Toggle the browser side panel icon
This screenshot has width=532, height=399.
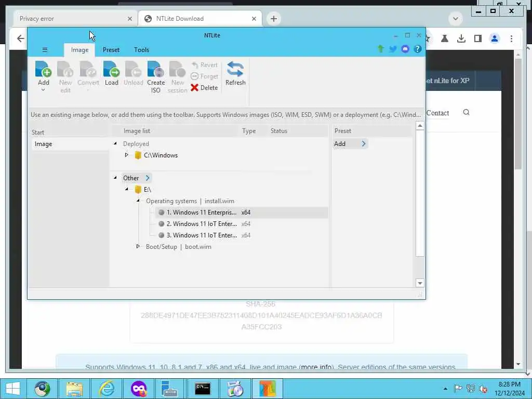478,38
